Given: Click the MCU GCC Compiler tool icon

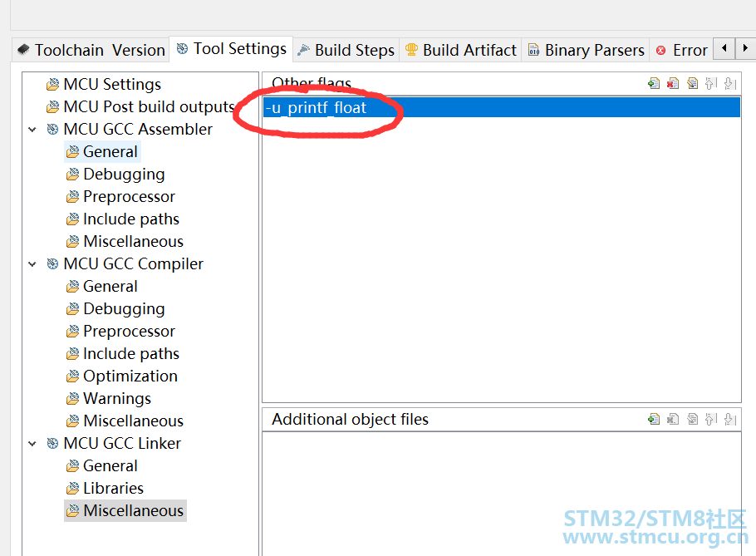Looking at the screenshot, I should (52, 263).
